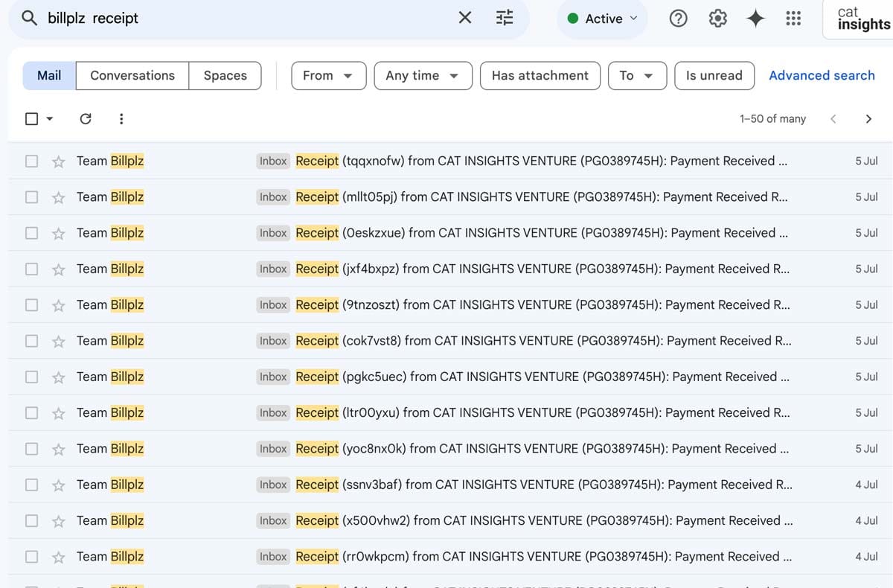Image resolution: width=893 pixels, height=588 pixels.
Task: Toggle the Is unread filter
Action: click(x=714, y=75)
